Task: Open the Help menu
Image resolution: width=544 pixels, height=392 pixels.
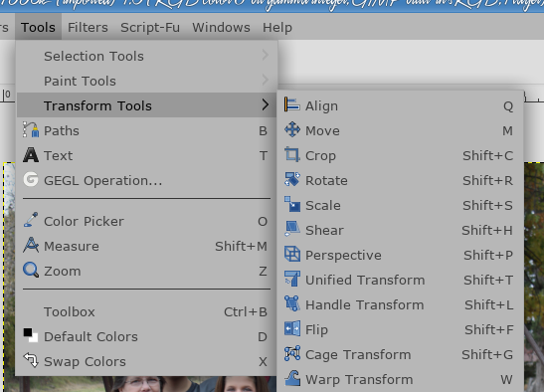Action: [x=277, y=27]
